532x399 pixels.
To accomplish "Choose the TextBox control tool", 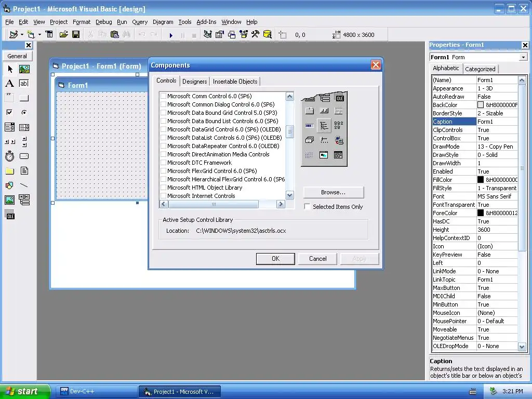I will [24, 84].
